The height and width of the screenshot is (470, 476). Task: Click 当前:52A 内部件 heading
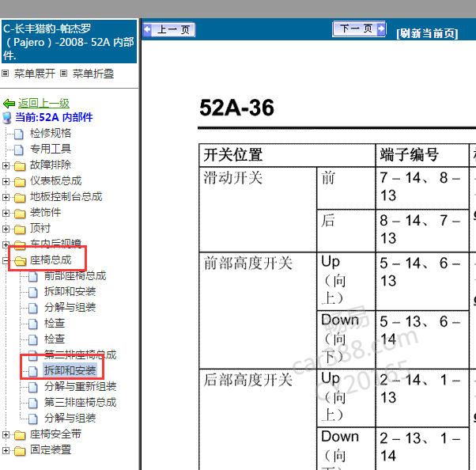54,117
